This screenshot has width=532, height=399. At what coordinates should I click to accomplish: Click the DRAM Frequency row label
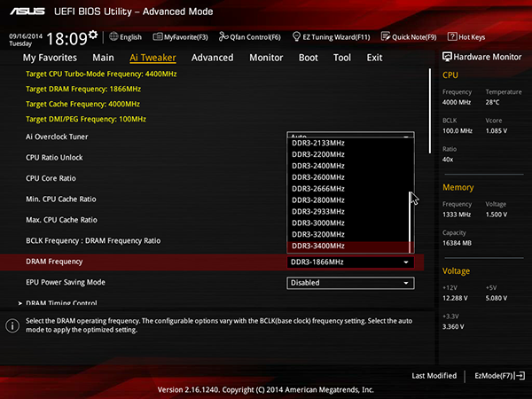tap(54, 262)
